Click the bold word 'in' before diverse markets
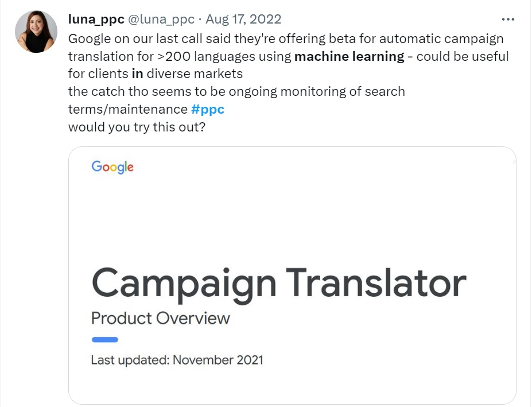This screenshot has width=532, height=407. 137,73
